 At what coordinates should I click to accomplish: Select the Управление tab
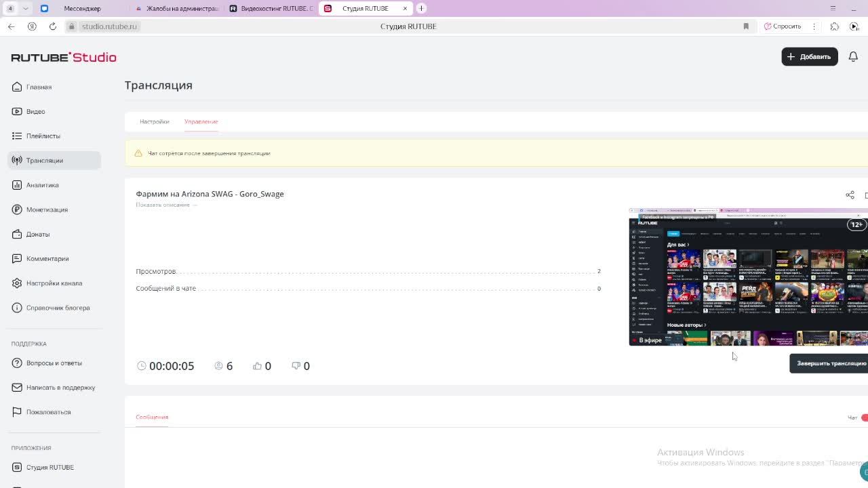point(201,122)
